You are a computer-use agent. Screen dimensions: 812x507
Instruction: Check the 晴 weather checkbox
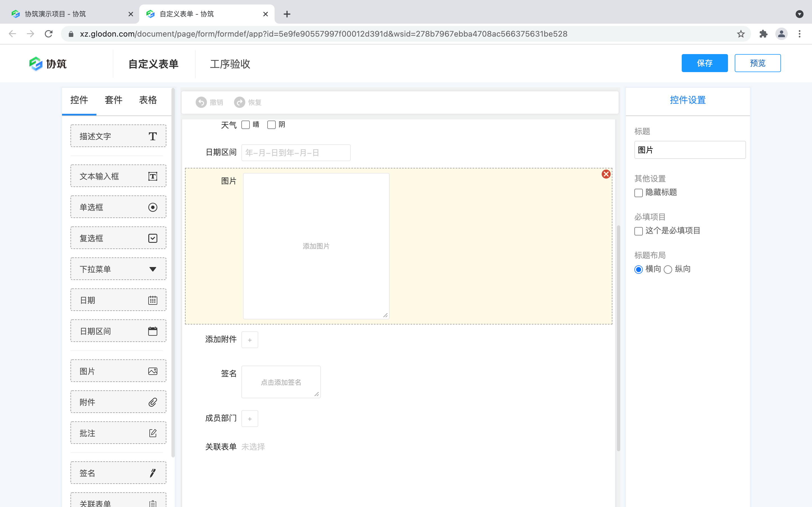click(245, 124)
